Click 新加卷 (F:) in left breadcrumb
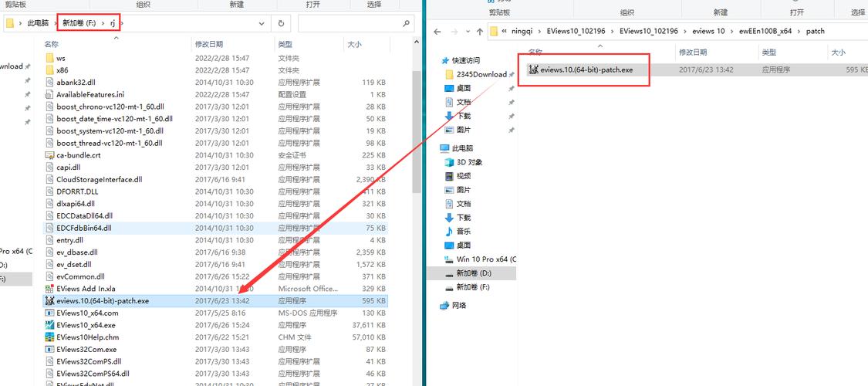The width and height of the screenshot is (868, 386). point(79,23)
